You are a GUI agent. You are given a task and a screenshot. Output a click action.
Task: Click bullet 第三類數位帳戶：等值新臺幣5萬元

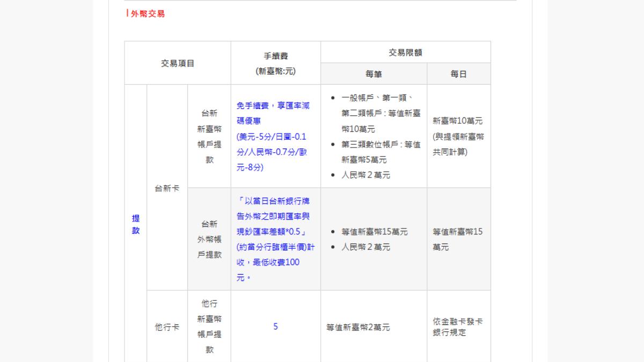coord(380,152)
